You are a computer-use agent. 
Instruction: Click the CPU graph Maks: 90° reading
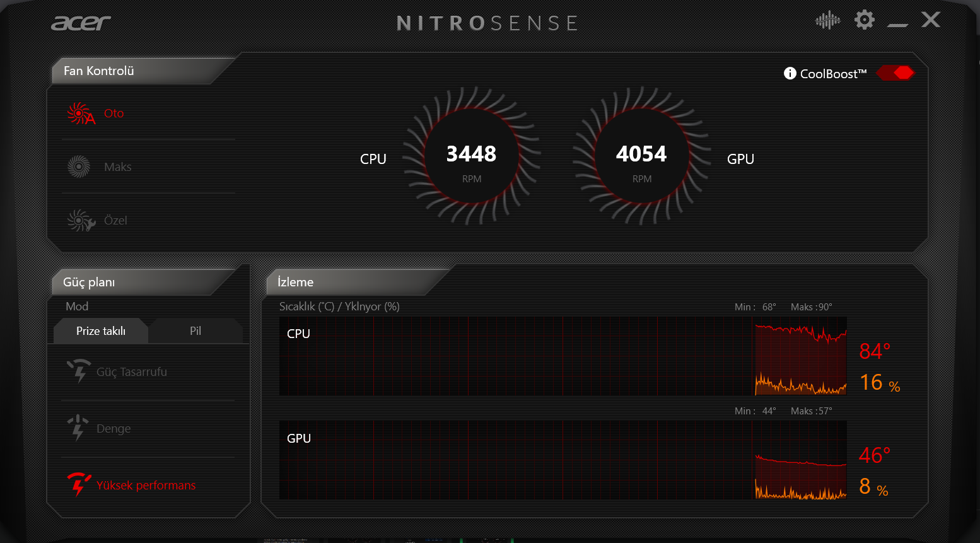pyautogui.click(x=812, y=307)
